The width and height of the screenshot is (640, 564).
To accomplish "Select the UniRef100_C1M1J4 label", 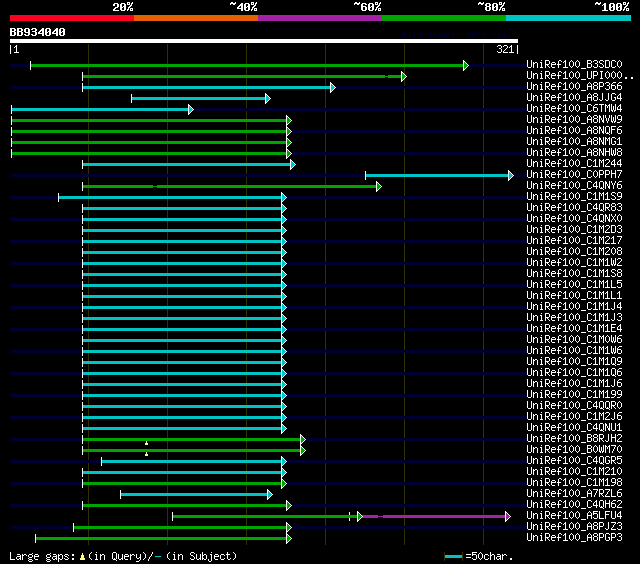I will (574, 307).
